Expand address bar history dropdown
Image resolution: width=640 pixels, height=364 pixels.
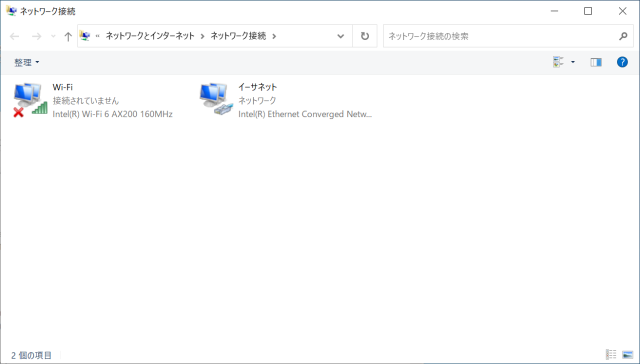(x=340, y=36)
